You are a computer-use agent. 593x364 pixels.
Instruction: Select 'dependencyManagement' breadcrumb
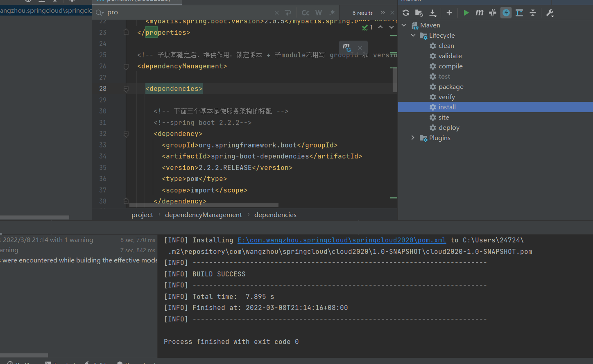(x=204, y=215)
